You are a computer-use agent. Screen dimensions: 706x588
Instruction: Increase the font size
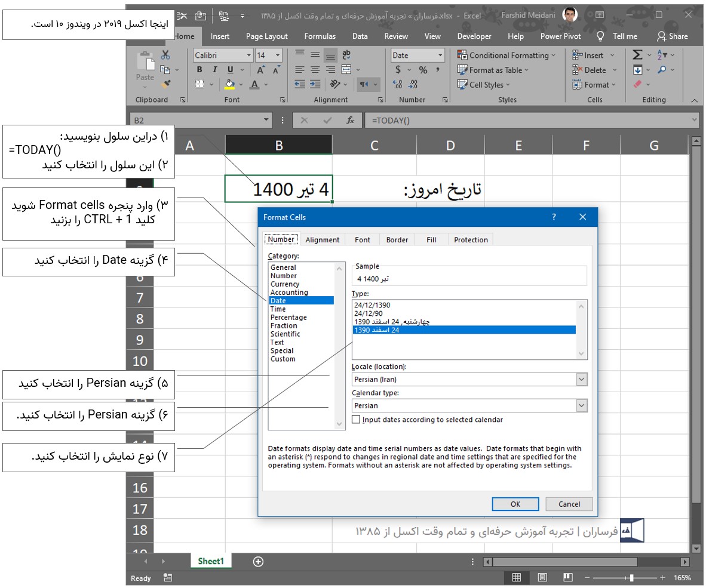point(260,70)
